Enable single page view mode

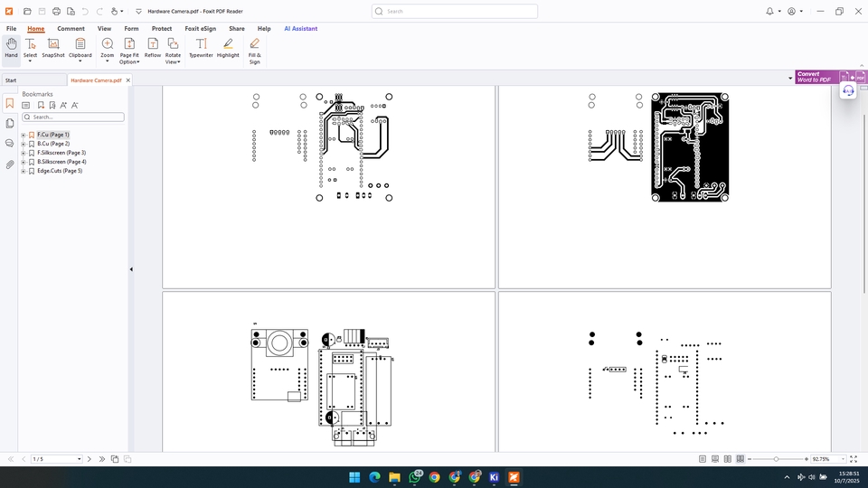click(703, 459)
